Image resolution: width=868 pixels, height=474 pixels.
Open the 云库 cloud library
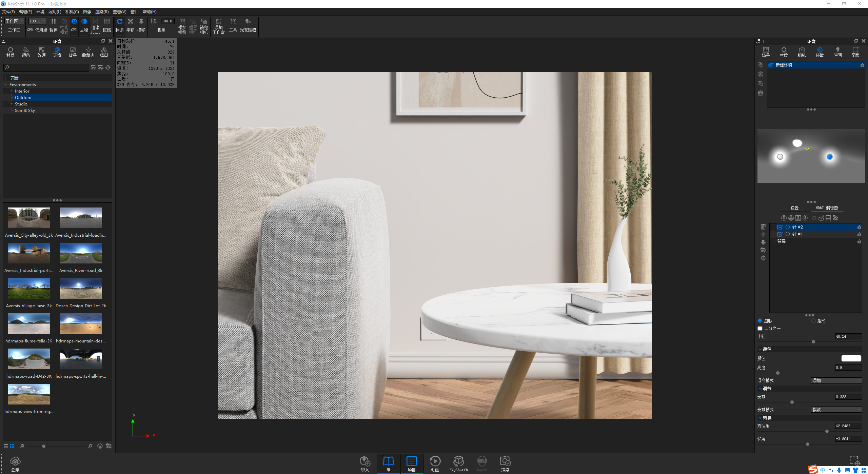coord(15,464)
